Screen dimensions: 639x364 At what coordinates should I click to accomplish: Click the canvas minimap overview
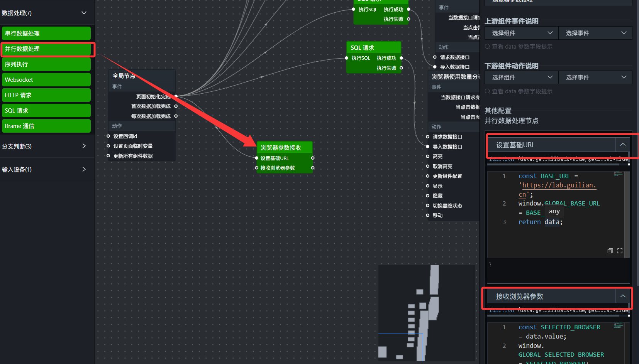(x=426, y=313)
